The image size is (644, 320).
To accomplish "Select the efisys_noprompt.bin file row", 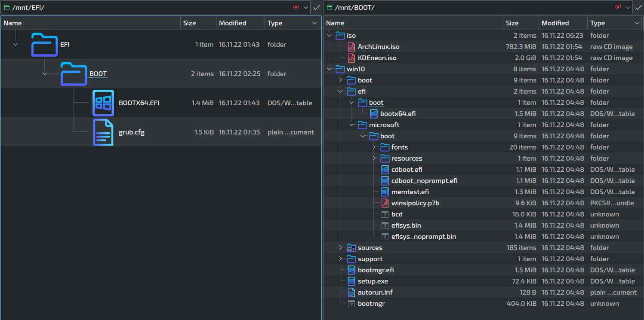I will coord(483,237).
